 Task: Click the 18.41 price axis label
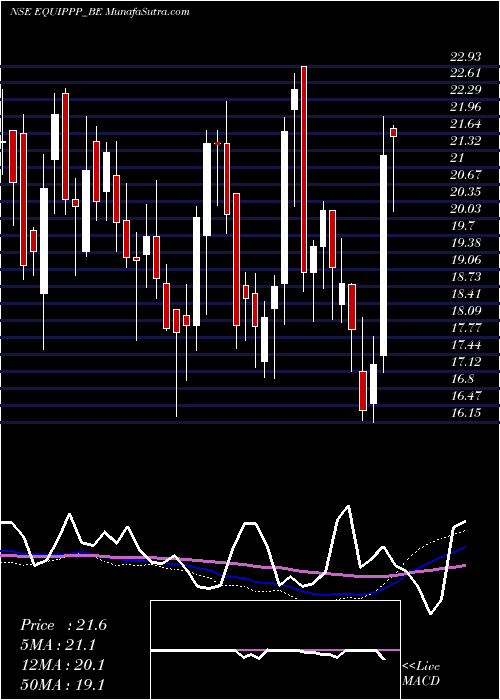[466, 294]
